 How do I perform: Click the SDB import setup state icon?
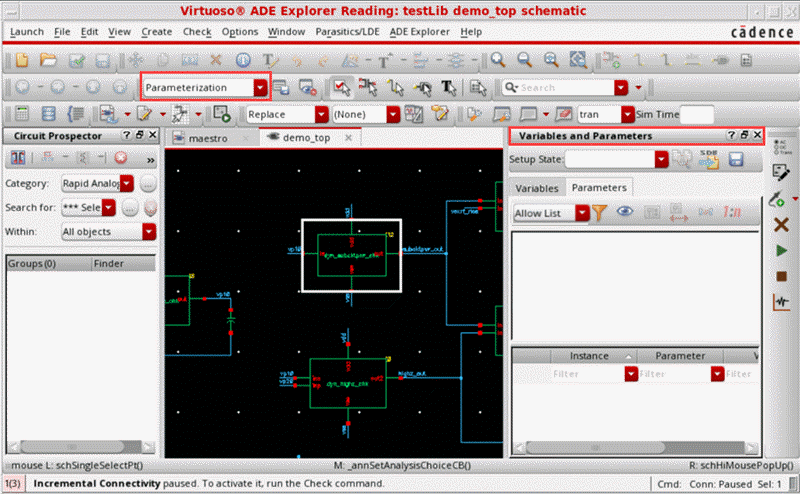point(709,160)
